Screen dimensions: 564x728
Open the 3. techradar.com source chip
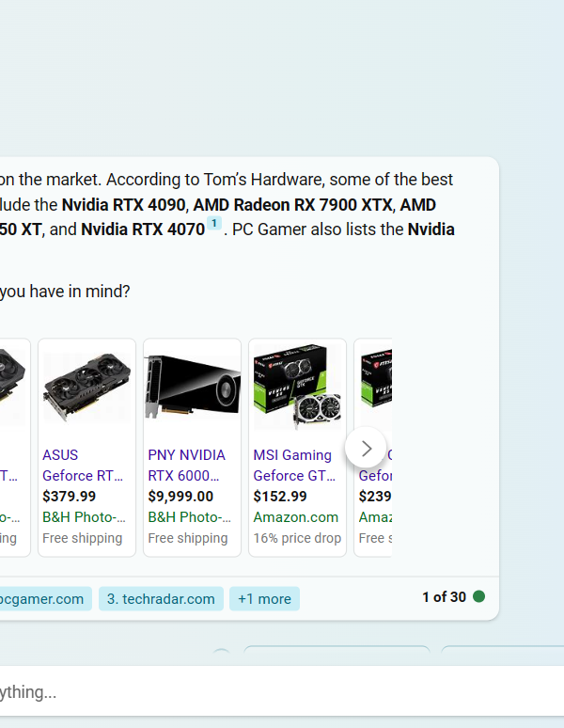click(161, 598)
